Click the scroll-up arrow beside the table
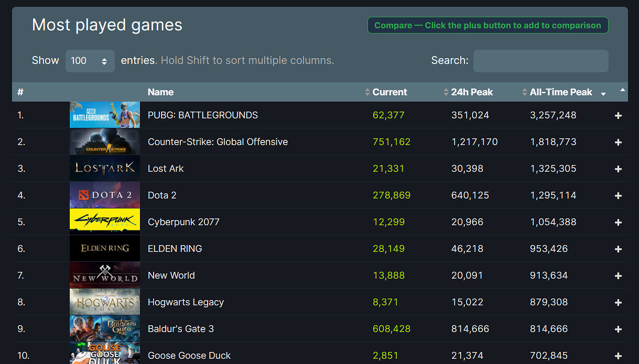 (x=623, y=90)
